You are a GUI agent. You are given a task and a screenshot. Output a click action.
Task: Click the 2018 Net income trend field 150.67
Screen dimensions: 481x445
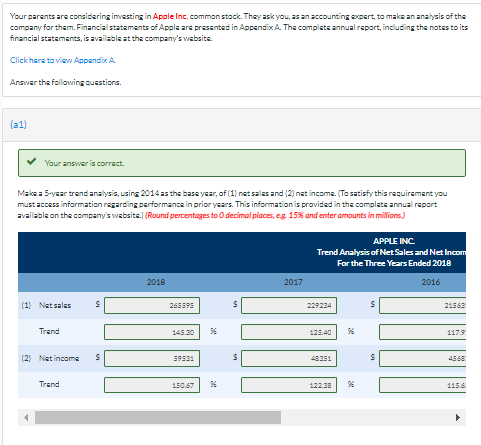tap(152, 385)
